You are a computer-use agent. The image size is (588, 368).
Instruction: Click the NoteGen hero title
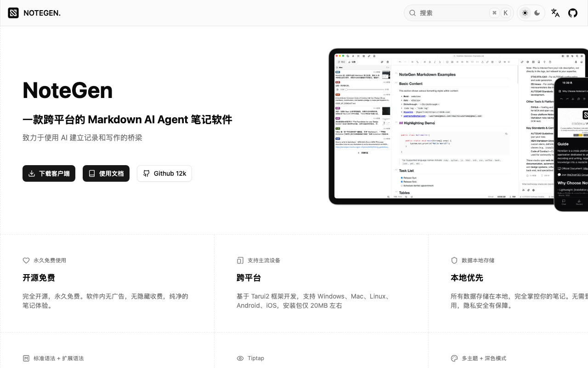click(68, 90)
